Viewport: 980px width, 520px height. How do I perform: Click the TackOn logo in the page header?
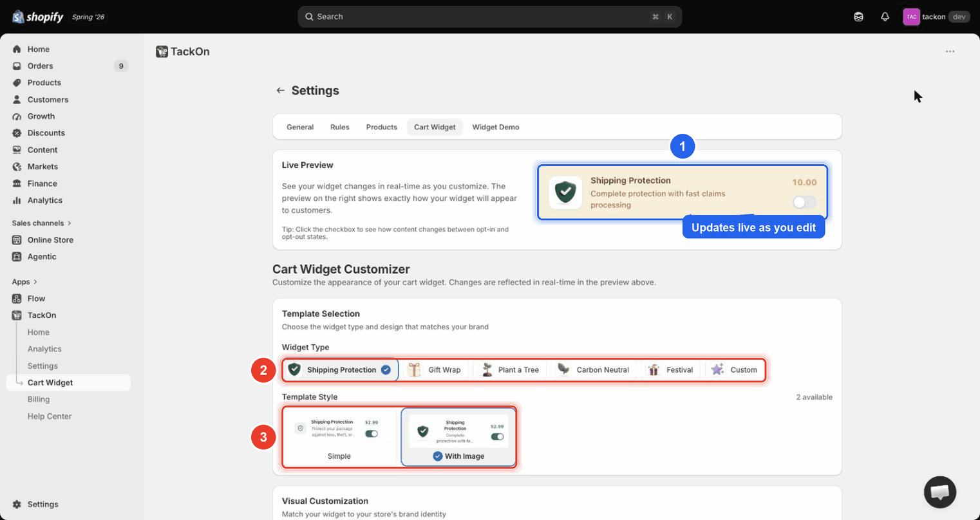point(162,51)
